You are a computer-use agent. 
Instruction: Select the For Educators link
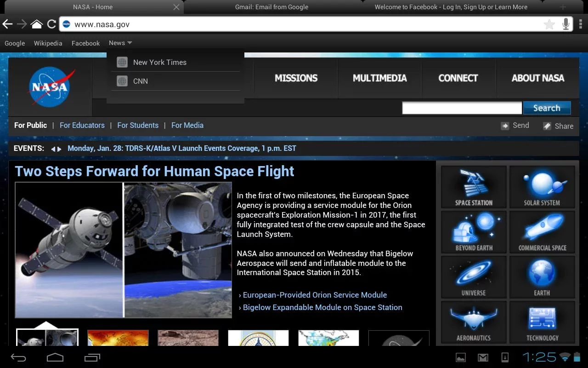[82, 125]
